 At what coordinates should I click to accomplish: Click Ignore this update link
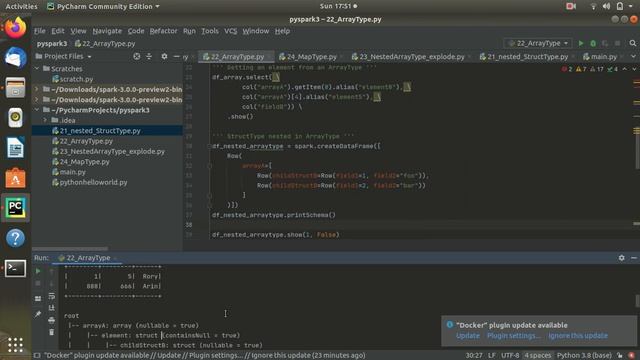tap(578, 336)
